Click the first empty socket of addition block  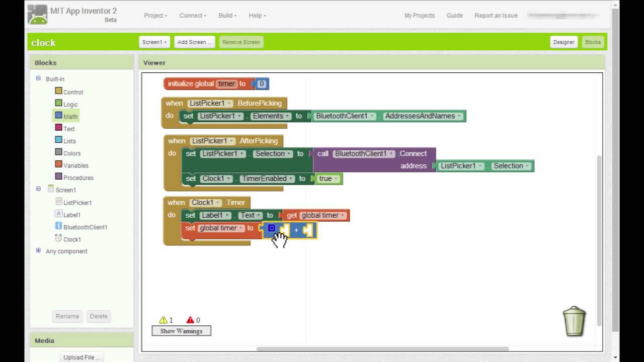284,230
